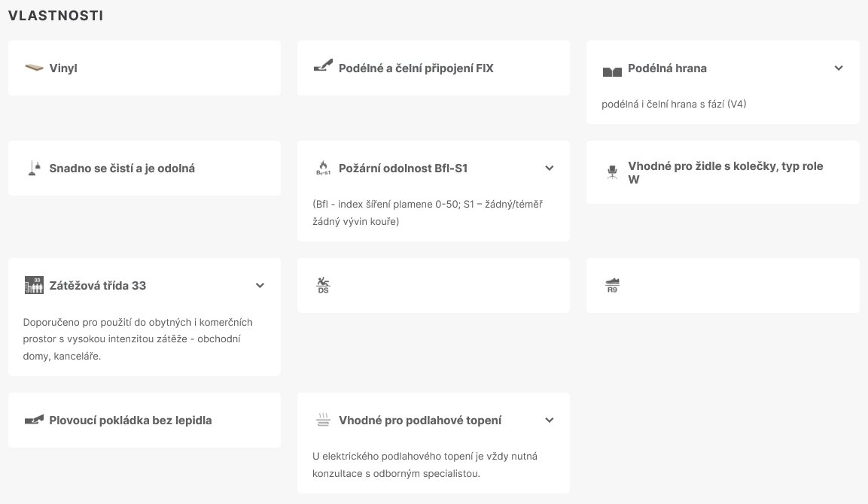This screenshot has height=504, width=868.
Task: Click the Snadno se čistí a je odolná label
Action: 122,169
